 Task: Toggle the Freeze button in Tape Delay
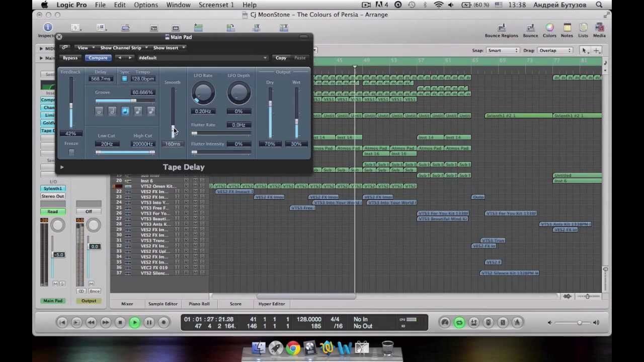pyautogui.click(x=71, y=152)
